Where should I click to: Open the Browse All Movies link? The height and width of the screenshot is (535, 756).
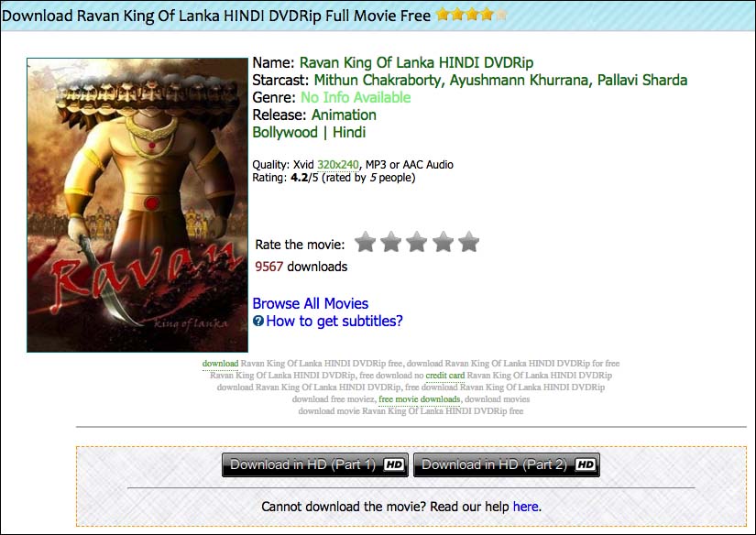pos(310,303)
